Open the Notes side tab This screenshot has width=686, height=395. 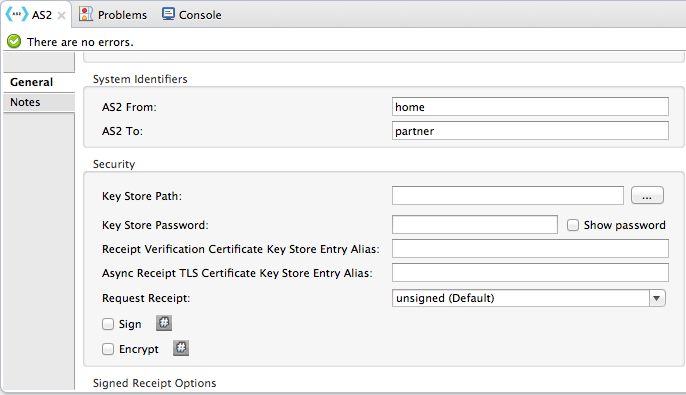coord(39,102)
